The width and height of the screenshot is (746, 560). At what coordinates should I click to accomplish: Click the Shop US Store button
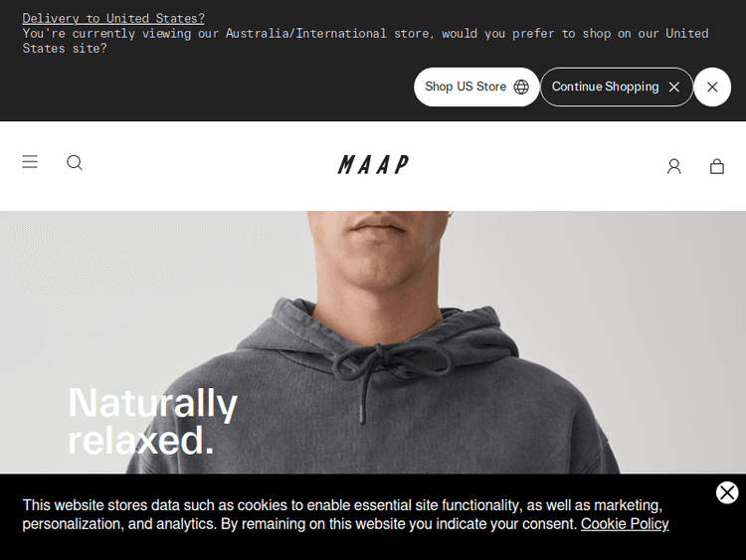click(476, 87)
